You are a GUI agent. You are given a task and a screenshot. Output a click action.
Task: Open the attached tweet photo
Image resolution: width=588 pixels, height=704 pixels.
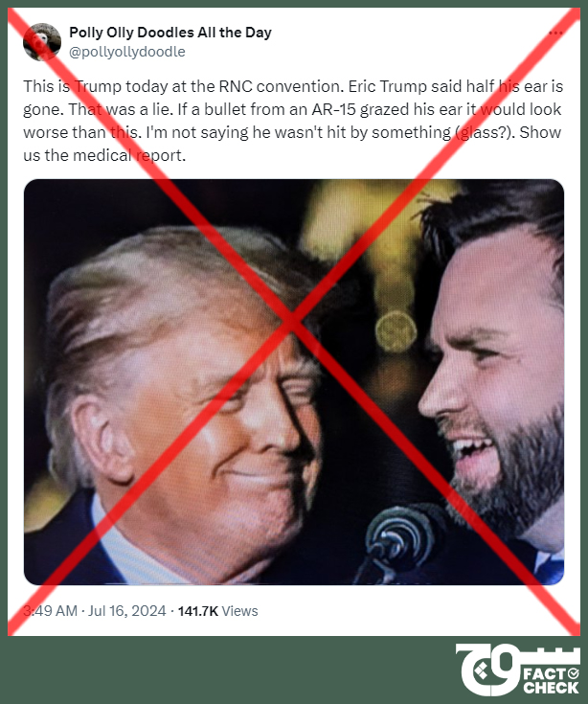tap(294, 381)
